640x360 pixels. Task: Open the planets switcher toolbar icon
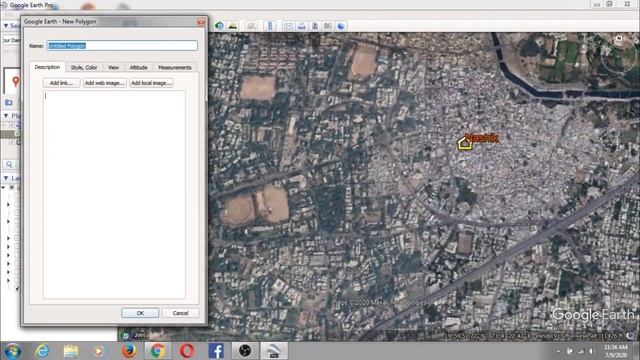251,26
